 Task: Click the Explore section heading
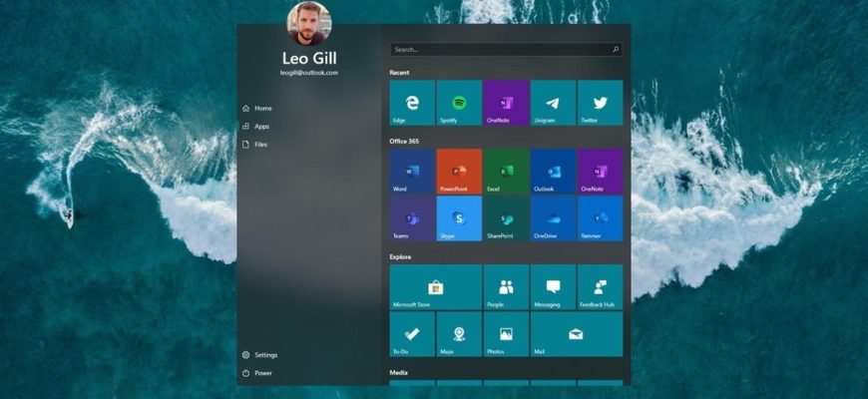pos(400,256)
